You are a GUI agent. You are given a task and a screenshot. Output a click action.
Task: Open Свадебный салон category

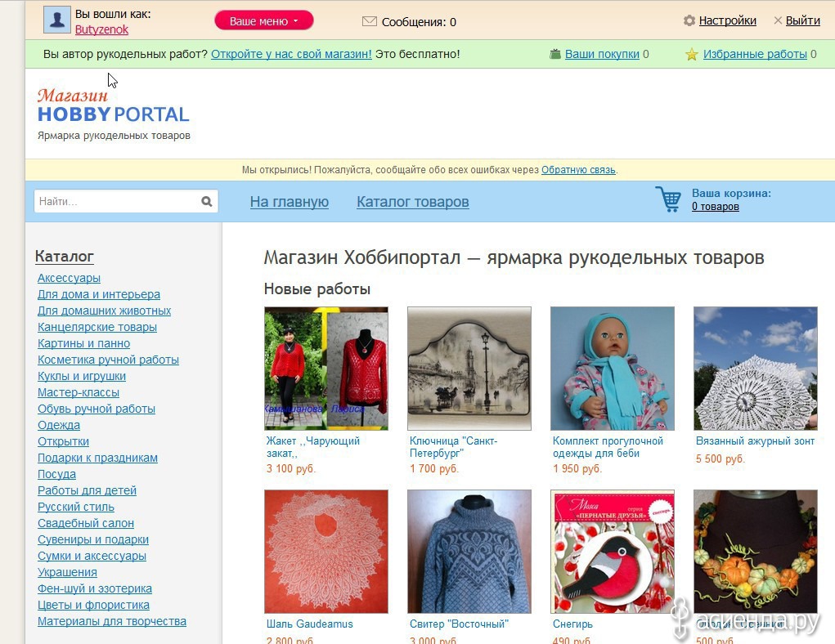pos(86,523)
